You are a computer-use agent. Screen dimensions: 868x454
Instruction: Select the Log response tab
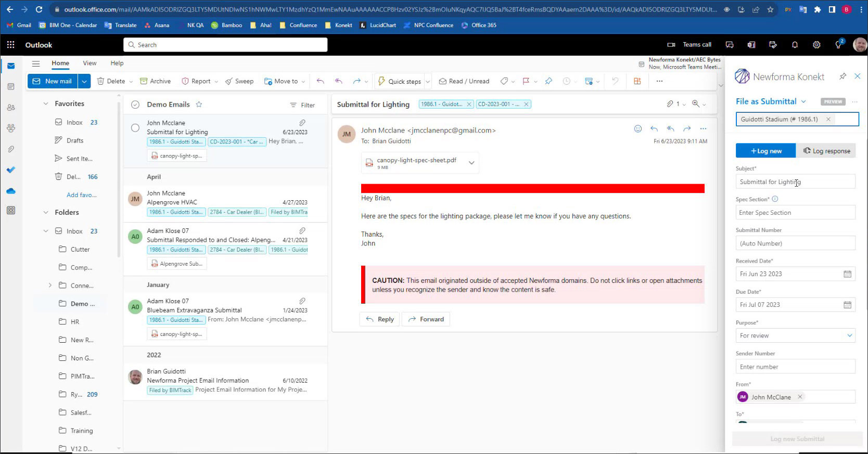click(826, 151)
